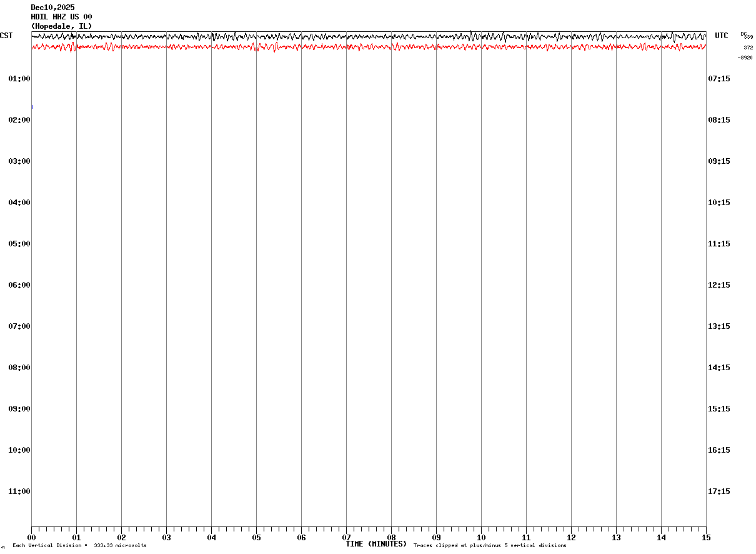
Task: Select the CST row label 08:00
Action: [x=19, y=368]
